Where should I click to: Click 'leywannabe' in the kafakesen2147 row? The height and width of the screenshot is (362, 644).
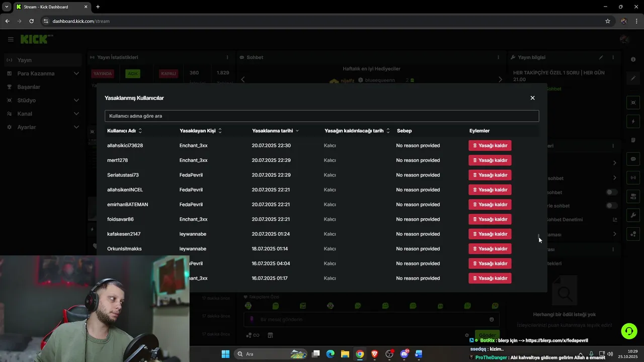(193, 234)
